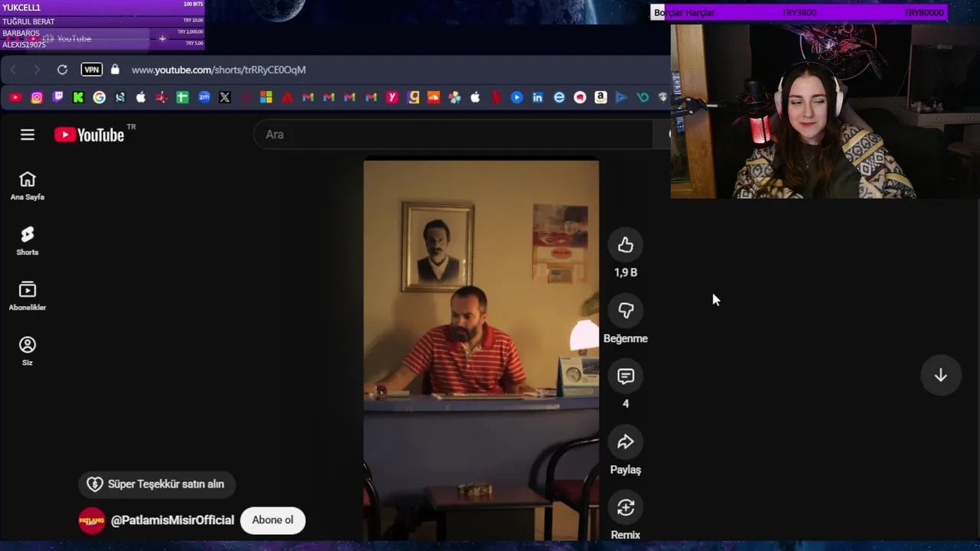Open a new browser tab with plus
Viewport: 980px width, 551px height.
pos(162,38)
